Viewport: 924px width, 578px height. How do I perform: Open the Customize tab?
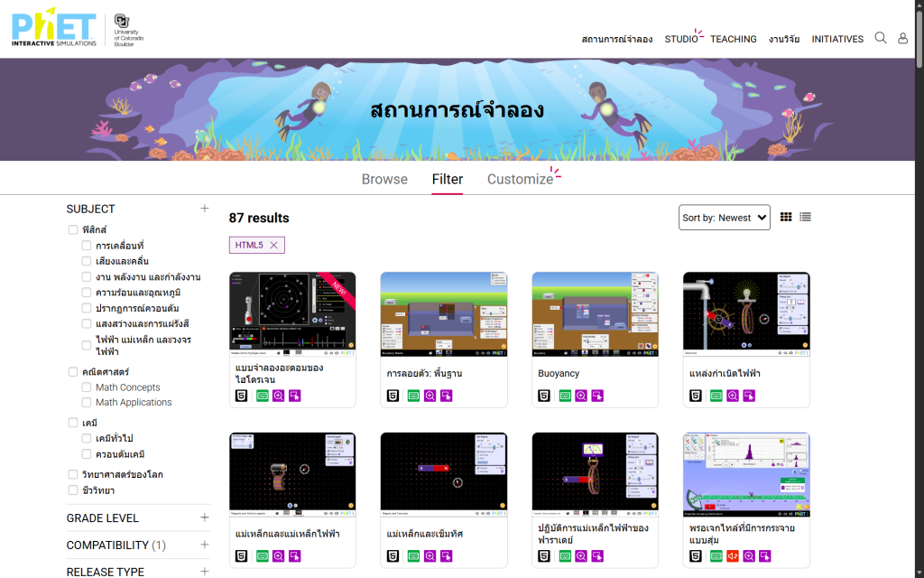click(x=520, y=179)
